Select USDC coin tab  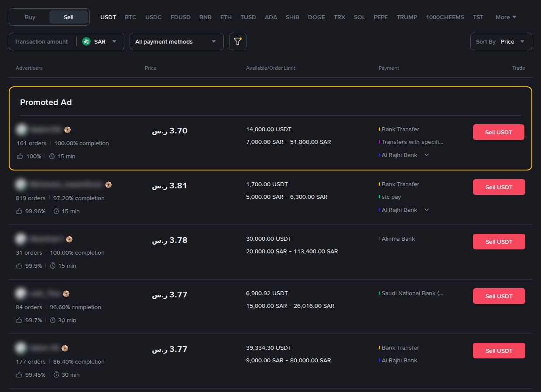154,17
